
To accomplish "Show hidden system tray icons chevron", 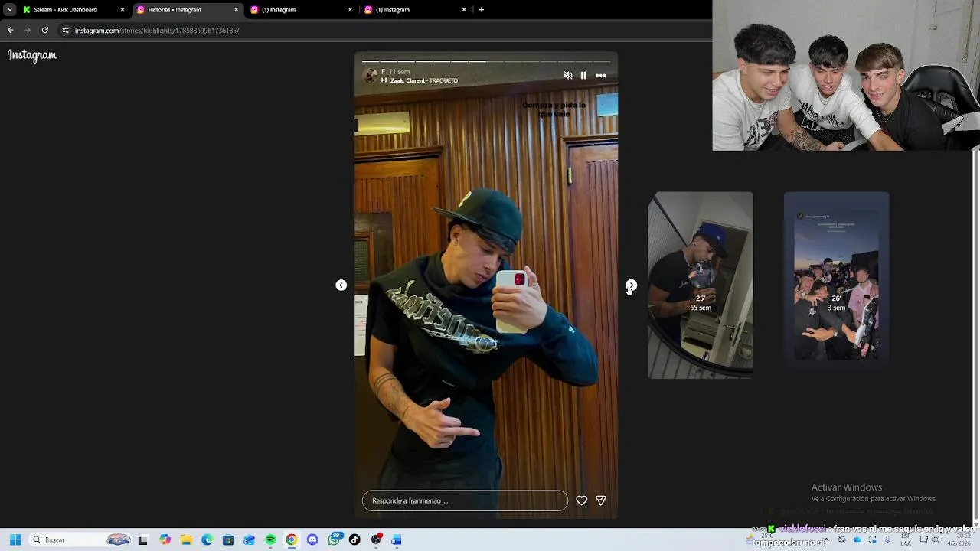I will pyautogui.click(x=826, y=540).
